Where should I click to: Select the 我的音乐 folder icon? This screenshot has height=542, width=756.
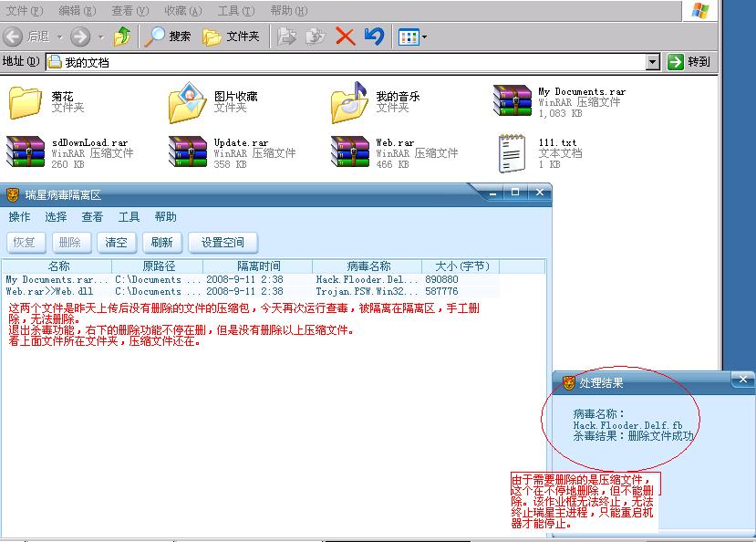350,102
